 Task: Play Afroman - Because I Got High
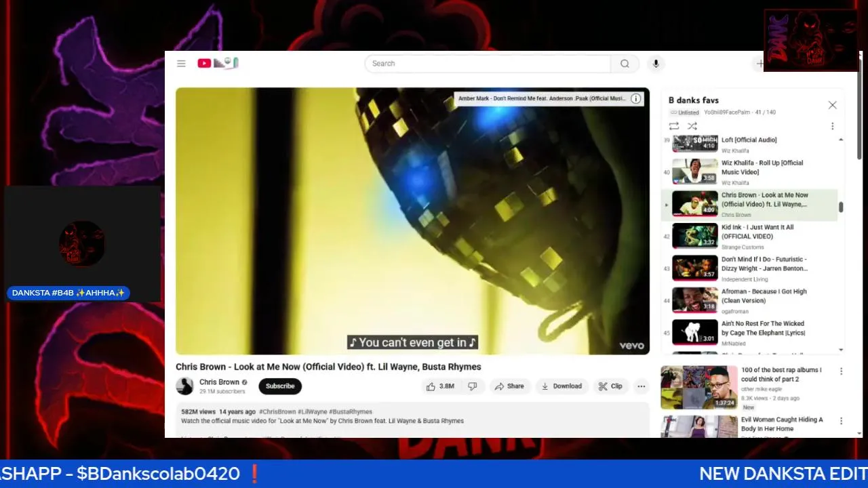(x=749, y=300)
